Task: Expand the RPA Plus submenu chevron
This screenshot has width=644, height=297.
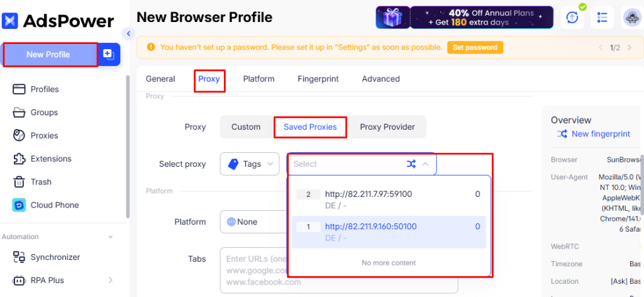Action: coord(111,280)
